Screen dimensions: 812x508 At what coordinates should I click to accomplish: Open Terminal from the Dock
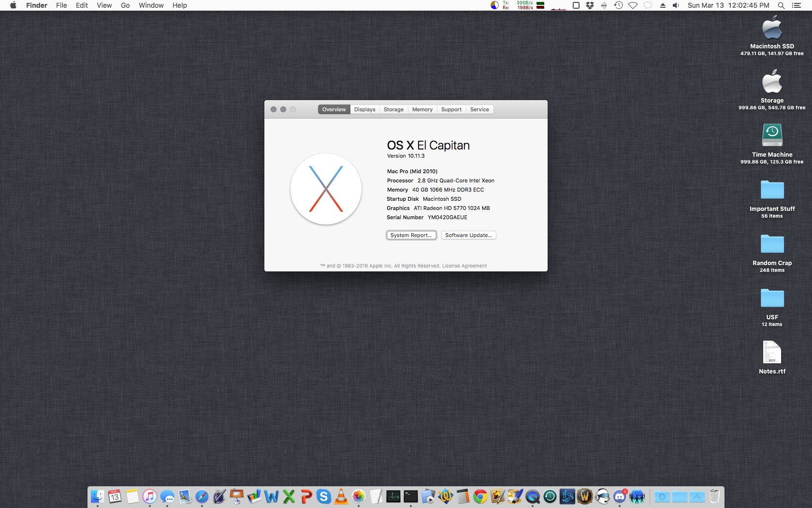coord(411,496)
